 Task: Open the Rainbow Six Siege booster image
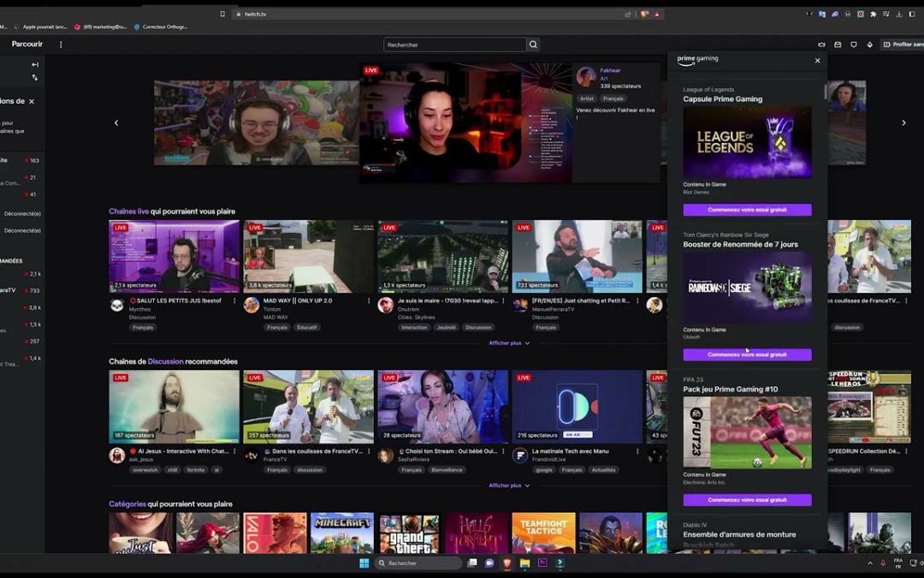[747, 287]
